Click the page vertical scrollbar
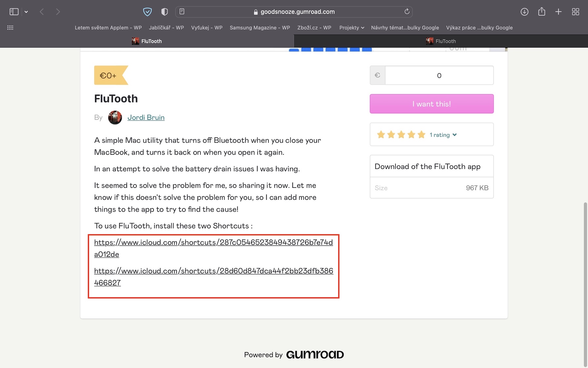 586,284
